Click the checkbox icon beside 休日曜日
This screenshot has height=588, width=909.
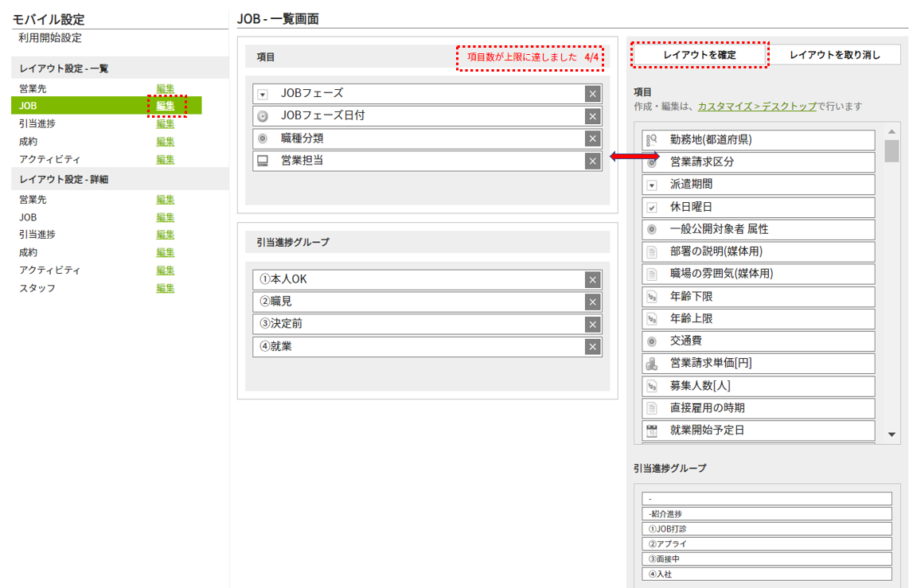pyautogui.click(x=652, y=207)
